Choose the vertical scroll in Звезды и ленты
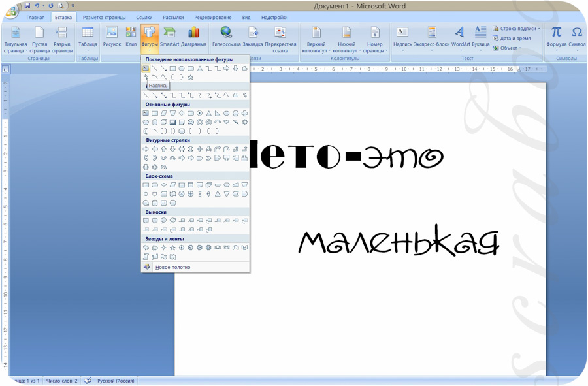 click(146, 257)
